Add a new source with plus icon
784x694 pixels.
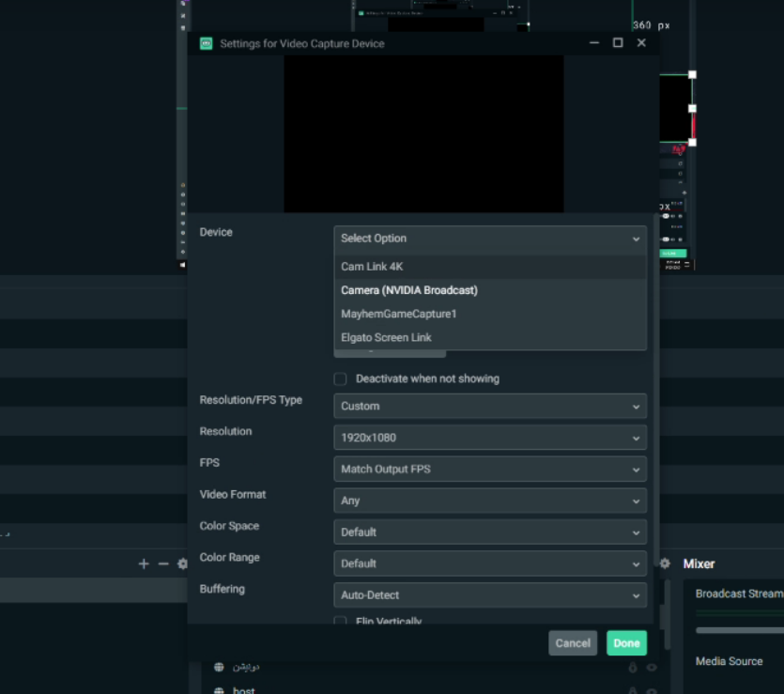(x=144, y=564)
